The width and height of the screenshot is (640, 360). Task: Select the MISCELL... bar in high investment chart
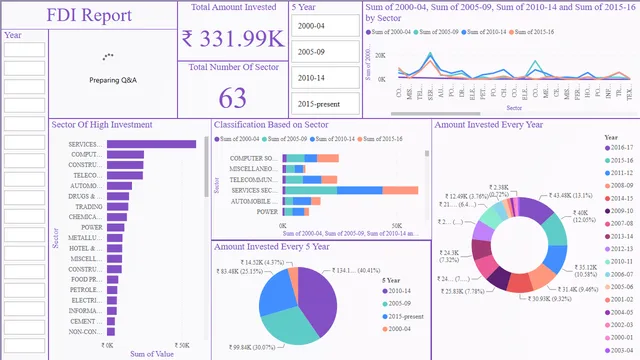115,259
